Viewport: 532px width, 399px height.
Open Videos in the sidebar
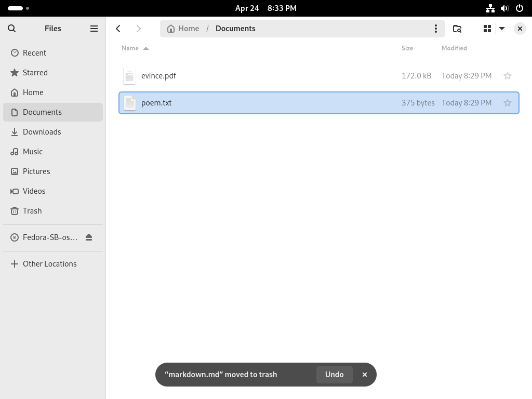tap(53, 191)
